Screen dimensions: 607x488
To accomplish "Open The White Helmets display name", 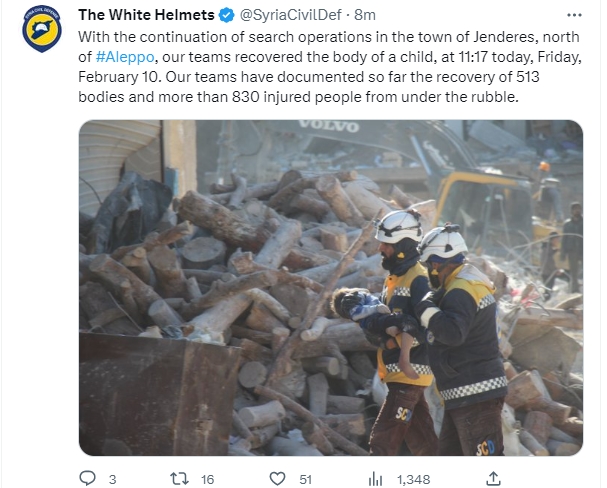I will tap(146, 15).
